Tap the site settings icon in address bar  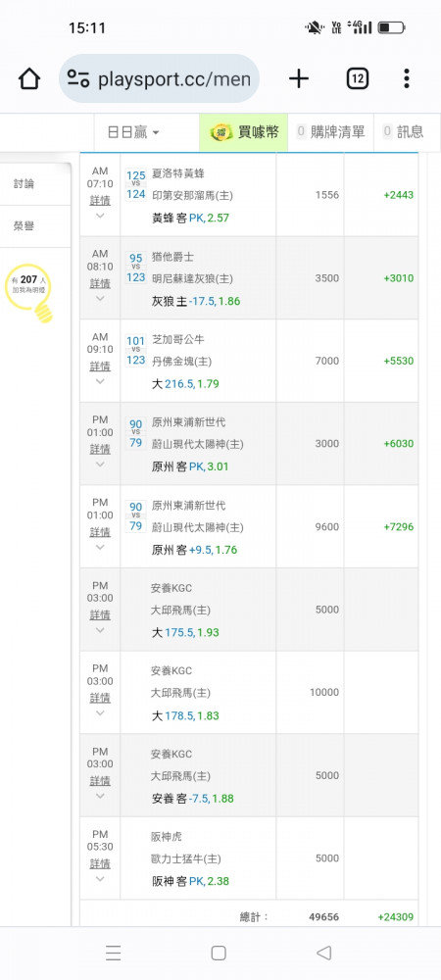(x=78, y=78)
